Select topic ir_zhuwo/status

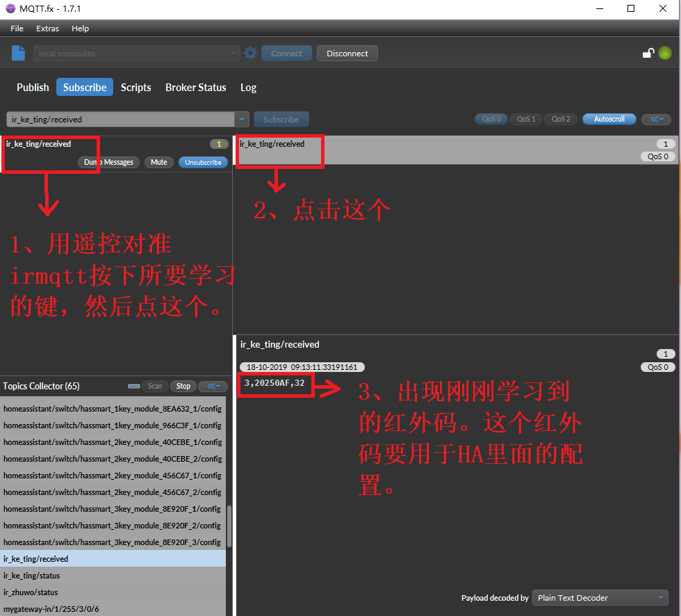(x=113, y=592)
